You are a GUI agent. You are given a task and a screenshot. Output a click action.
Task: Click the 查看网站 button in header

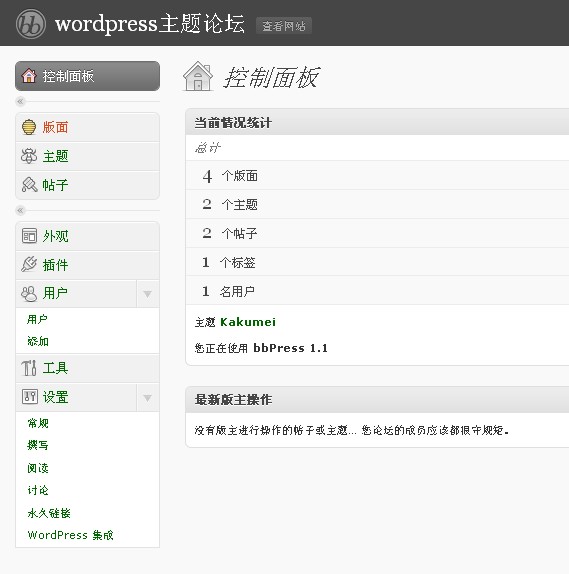(x=284, y=26)
